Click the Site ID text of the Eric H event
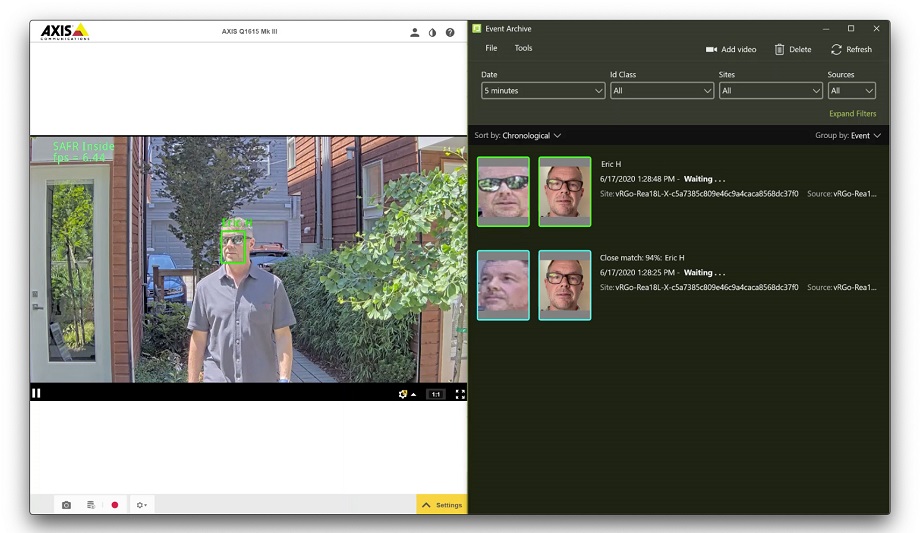The image size is (920, 533). (x=699, y=194)
